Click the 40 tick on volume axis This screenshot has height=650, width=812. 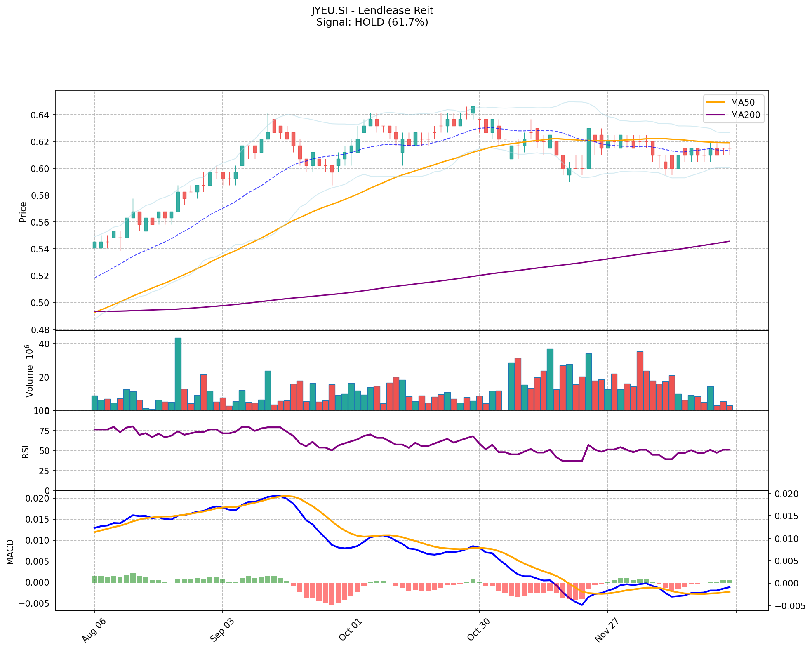[x=45, y=344]
